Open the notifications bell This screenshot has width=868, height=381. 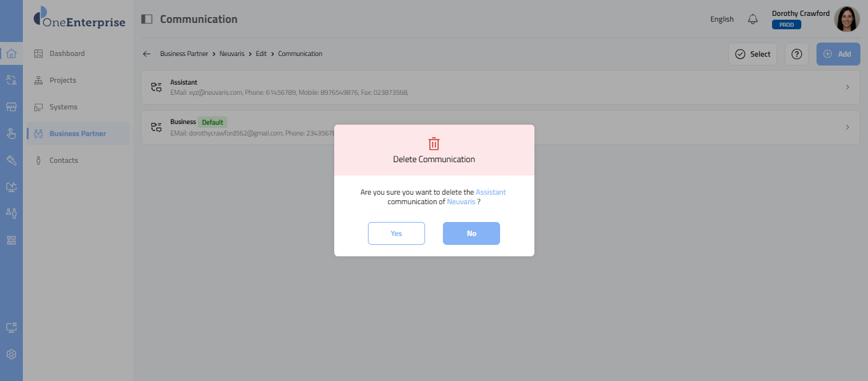pos(753,19)
